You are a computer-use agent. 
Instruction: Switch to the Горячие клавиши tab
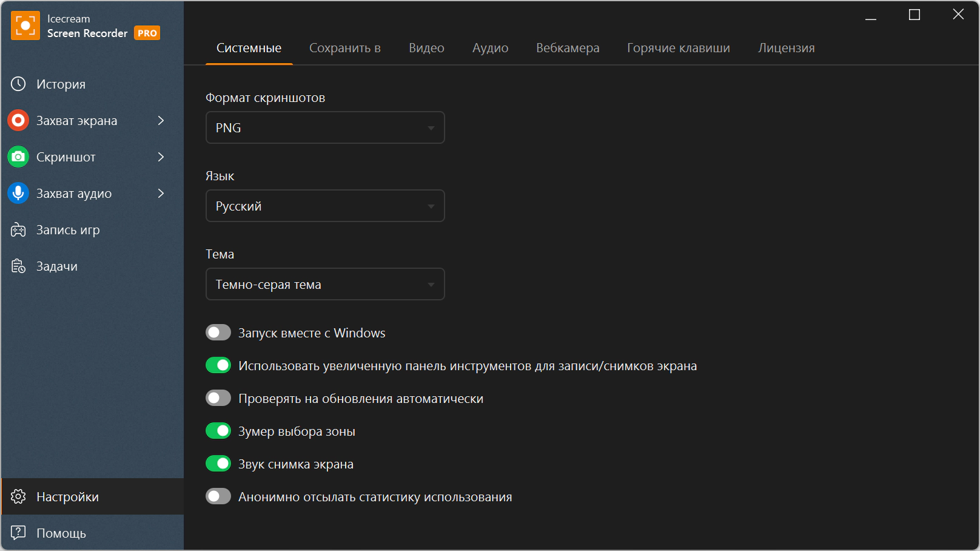point(679,48)
